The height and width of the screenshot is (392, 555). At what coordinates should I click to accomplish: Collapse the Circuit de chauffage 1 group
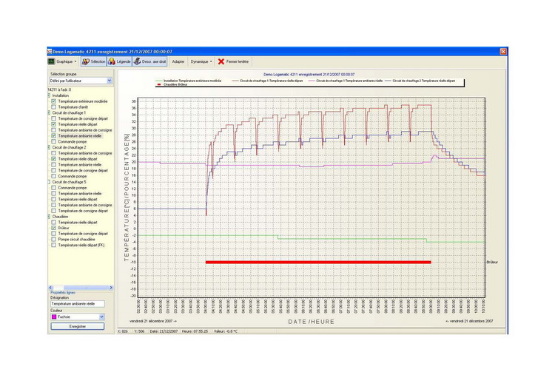click(50, 113)
